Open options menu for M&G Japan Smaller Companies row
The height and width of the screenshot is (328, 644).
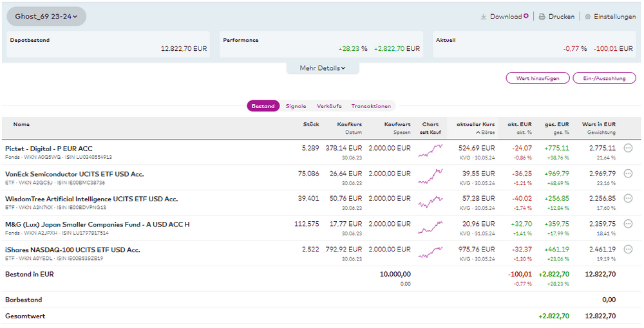coord(629,224)
